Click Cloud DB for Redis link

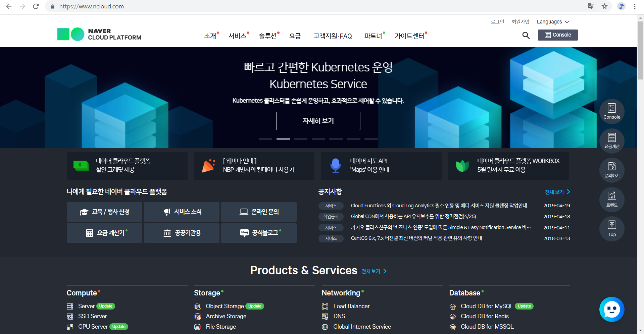tap(485, 316)
